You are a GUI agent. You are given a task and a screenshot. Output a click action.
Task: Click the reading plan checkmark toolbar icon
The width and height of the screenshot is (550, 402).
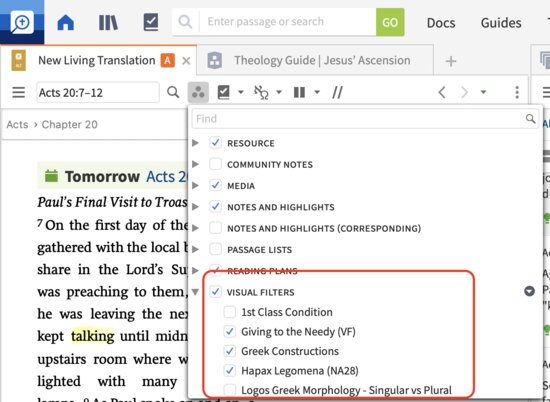[223, 92]
